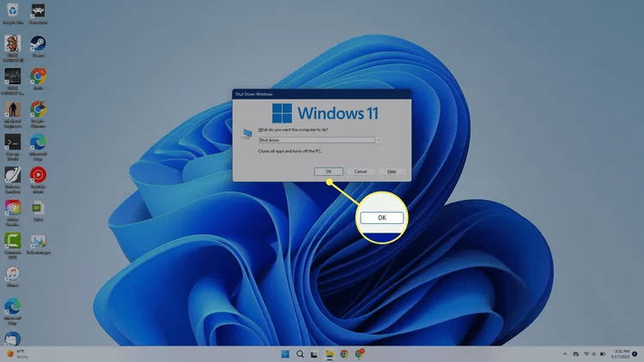Open the clock and date flyout
Image resolution: width=644 pixels, height=362 pixels.
[620, 353]
